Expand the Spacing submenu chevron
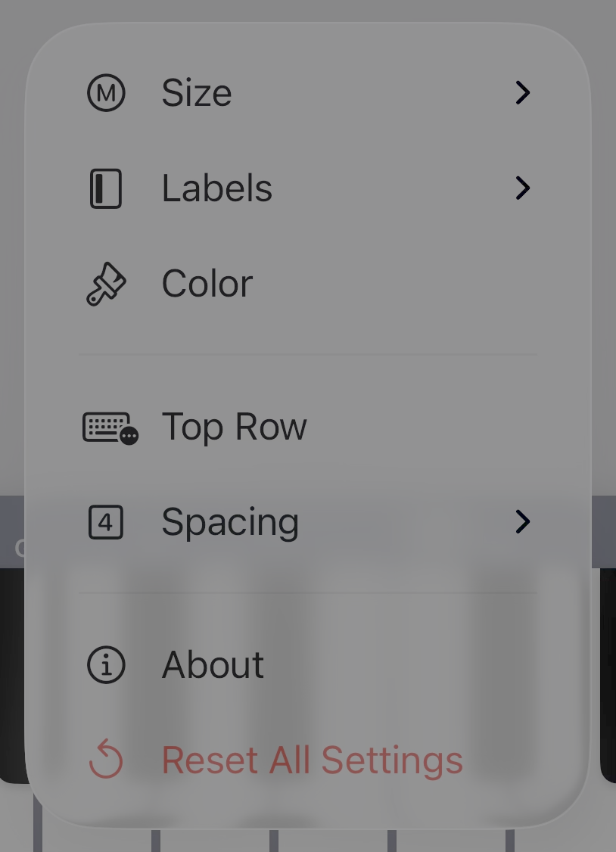Screen dimensions: 616x852 pyautogui.click(x=522, y=521)
